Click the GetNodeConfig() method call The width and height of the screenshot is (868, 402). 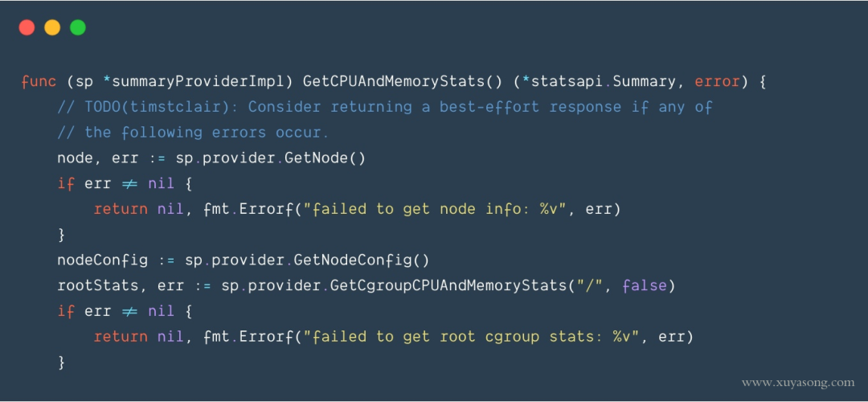tap(362, 260)
